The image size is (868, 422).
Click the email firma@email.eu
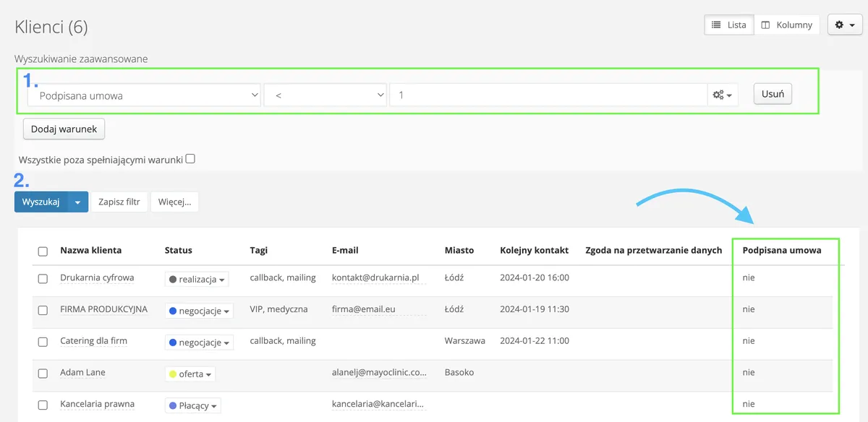tap(364, 309)
